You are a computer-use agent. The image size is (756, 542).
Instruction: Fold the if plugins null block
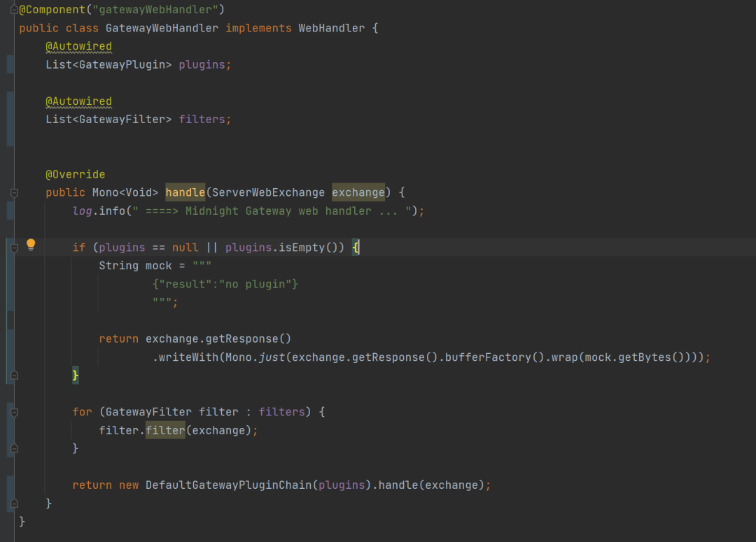point(15,248)
